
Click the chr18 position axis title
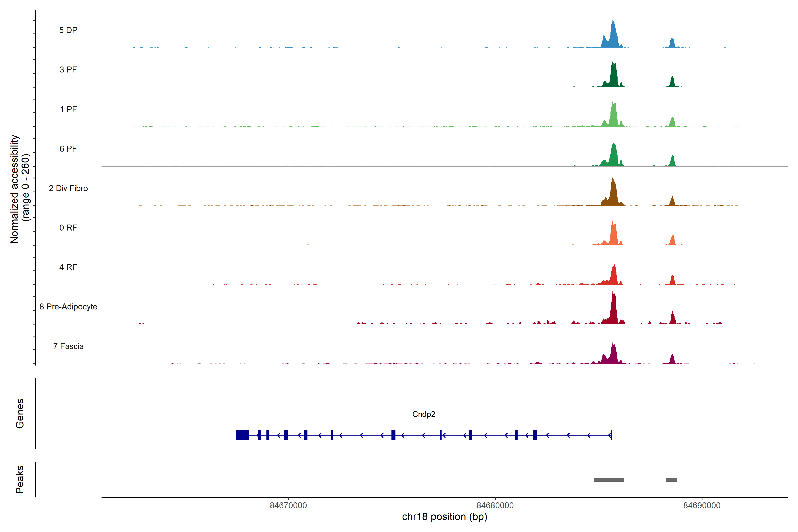pyautogui.click(x=444, y=517)
